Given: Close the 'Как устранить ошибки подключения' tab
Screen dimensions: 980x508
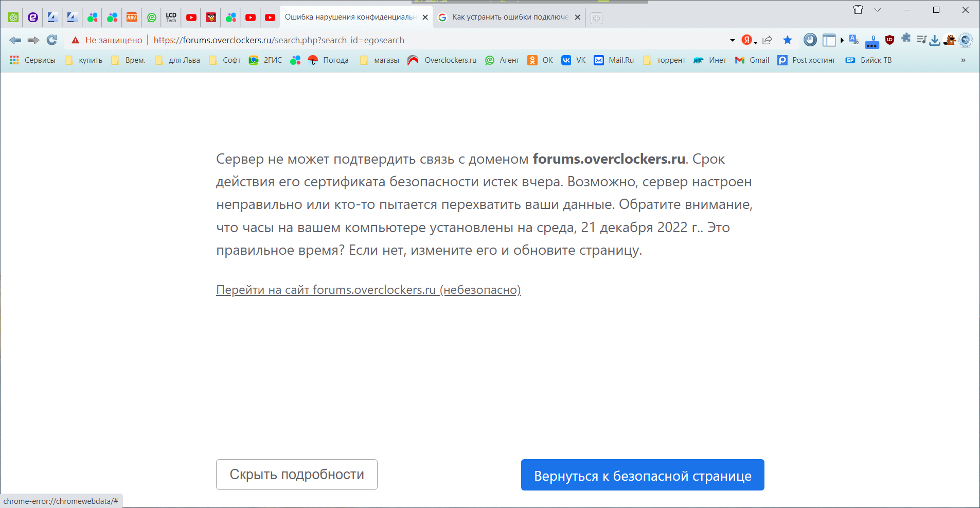Looking at the screenshot, I should (577, 17).
